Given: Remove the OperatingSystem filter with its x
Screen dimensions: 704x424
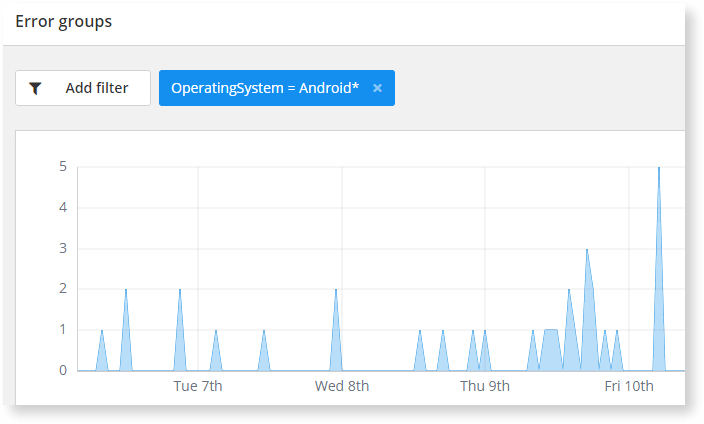Looking at the screenshot, I should pyautogui.click(x=377, y=88).
